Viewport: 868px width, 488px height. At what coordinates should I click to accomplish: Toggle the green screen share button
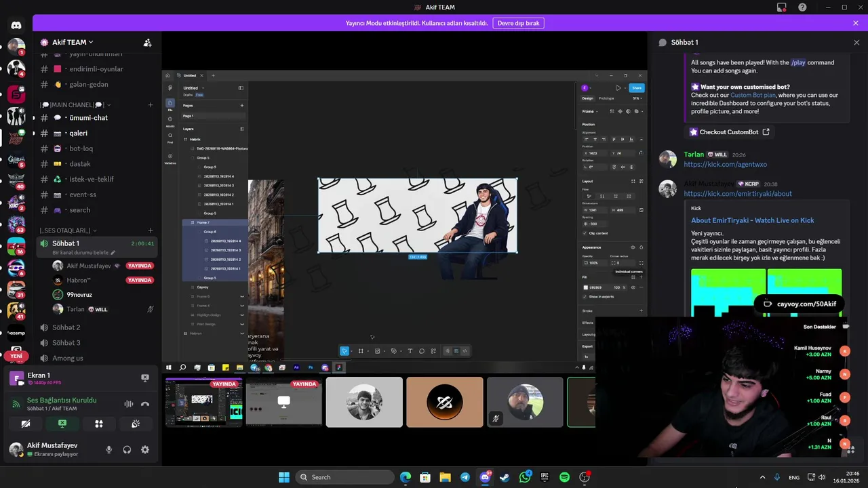[62, 424]
